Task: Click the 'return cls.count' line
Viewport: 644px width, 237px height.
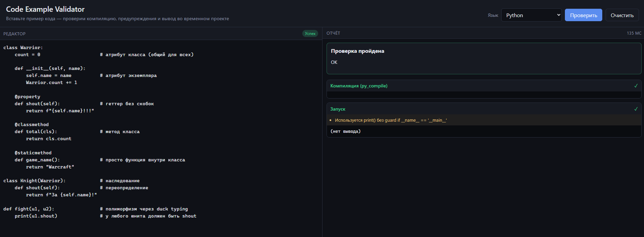Action: click(x=49, y=139)
